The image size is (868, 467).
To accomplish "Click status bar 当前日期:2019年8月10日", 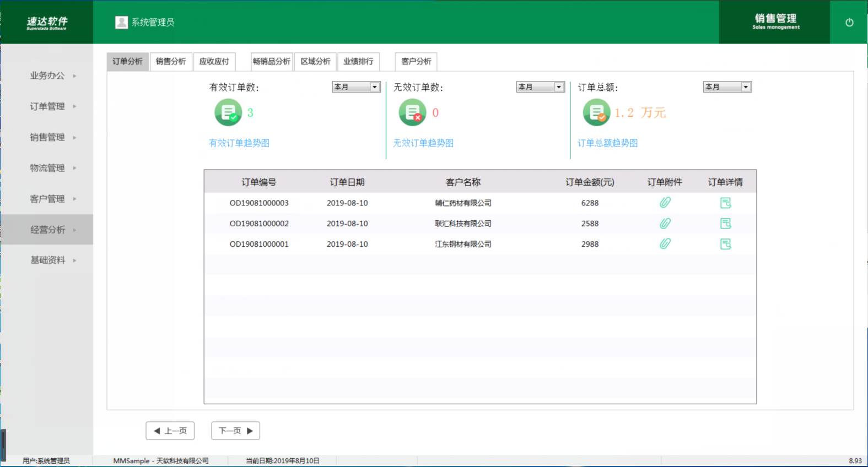I will [x=283, y=461].
